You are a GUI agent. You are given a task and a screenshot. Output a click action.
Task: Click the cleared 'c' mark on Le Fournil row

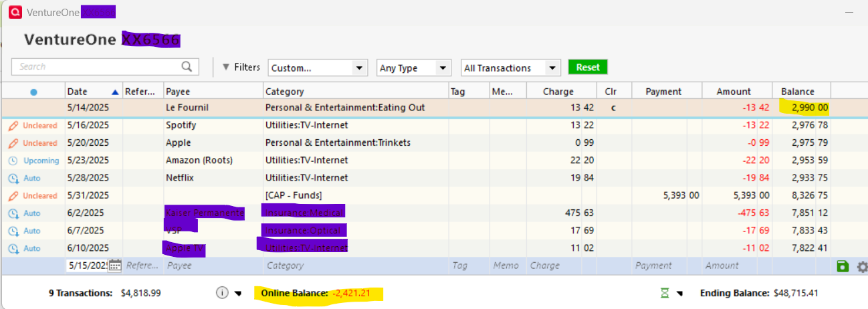tap(613, 107)
